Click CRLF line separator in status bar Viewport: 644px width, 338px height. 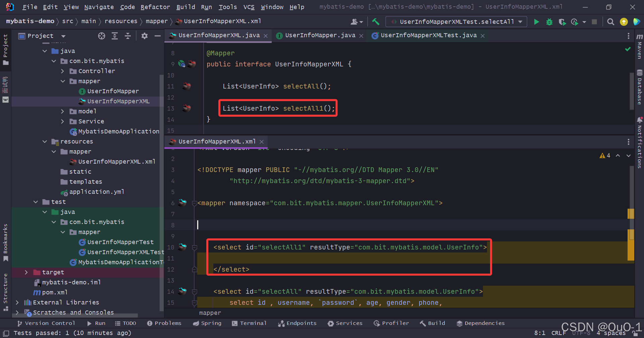coord(559,333)
